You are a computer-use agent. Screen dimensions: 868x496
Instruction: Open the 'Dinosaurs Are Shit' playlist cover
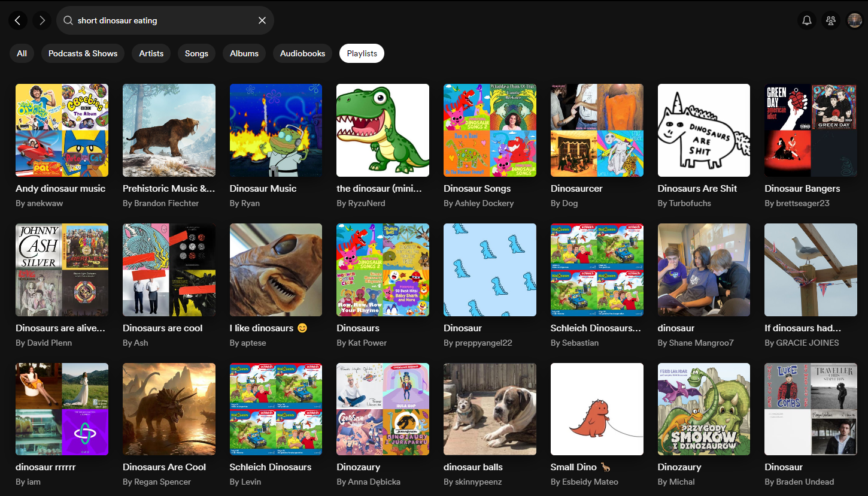[703, 130]
